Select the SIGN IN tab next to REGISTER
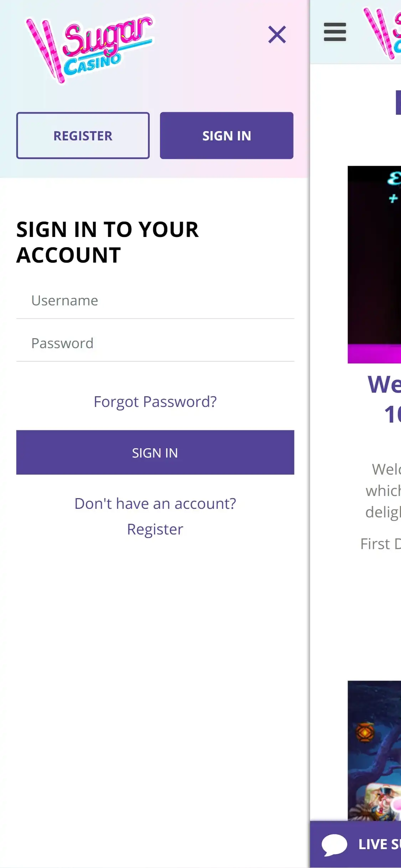401x868 pixels. [x=226, y=136]
